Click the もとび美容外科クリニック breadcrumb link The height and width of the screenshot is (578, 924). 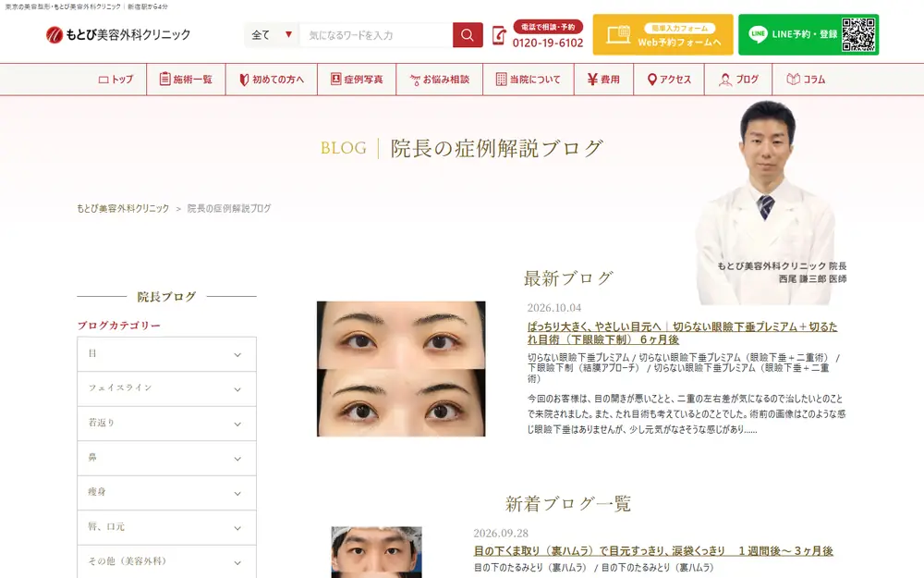click(123, 208)
